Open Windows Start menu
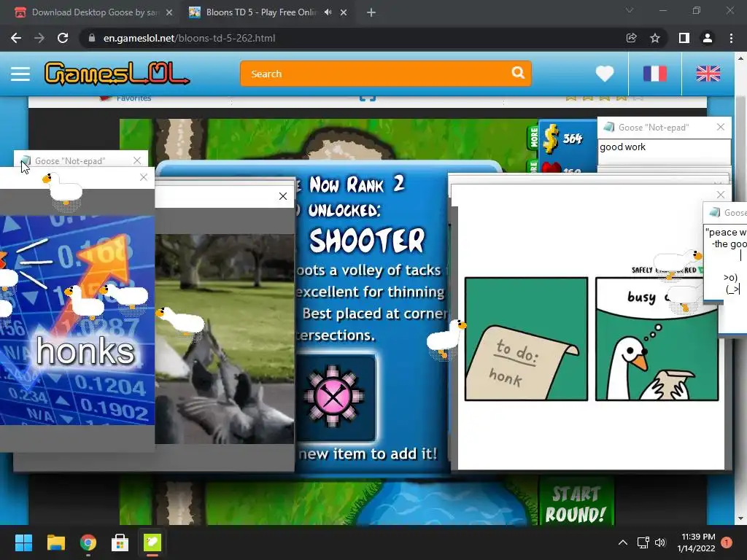 23,542
